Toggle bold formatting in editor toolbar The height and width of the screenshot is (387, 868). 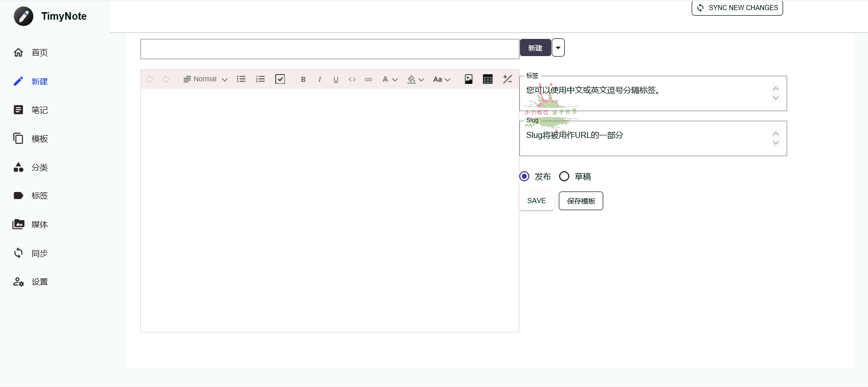point(303,79)
